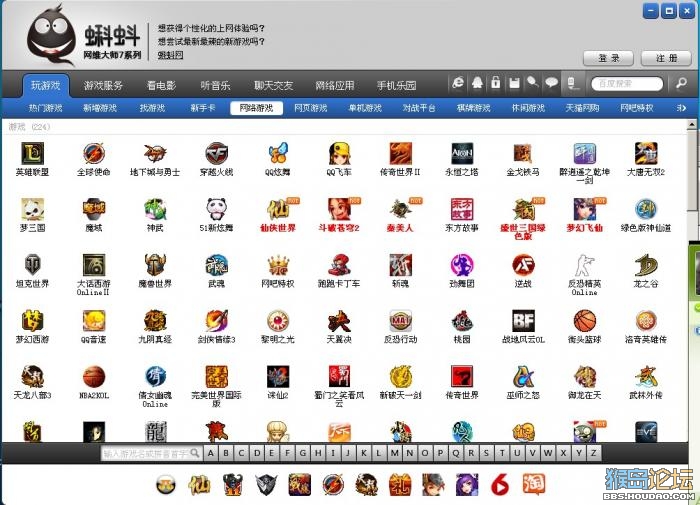Launch 斗破苍穹2 game icon
Image resolution: width=700 pixels, height=505 pixels.
339,209
